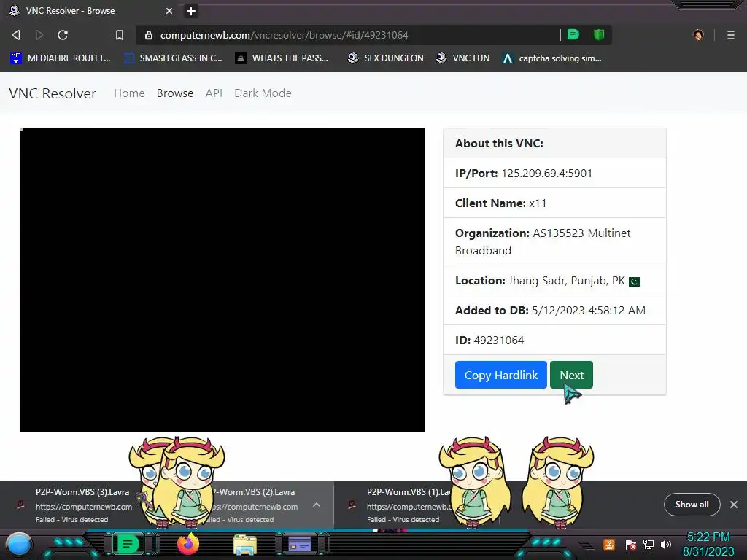Open the green chat app taskbar icon
The height and width of the screenshot is (560, 747).
pos(128,544)
